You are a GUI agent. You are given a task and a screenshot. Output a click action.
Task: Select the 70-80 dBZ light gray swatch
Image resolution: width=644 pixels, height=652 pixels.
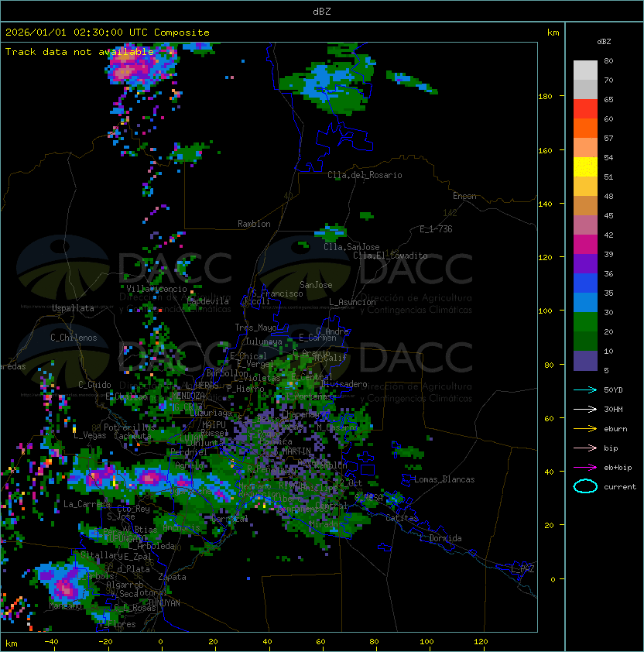(585, 70)
